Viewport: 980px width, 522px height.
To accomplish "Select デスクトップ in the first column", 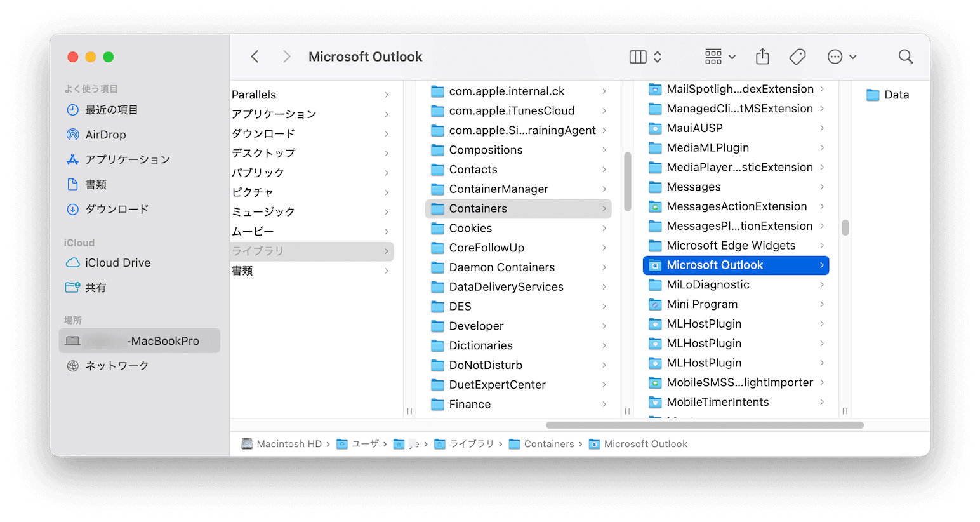I will click(312, 153).
